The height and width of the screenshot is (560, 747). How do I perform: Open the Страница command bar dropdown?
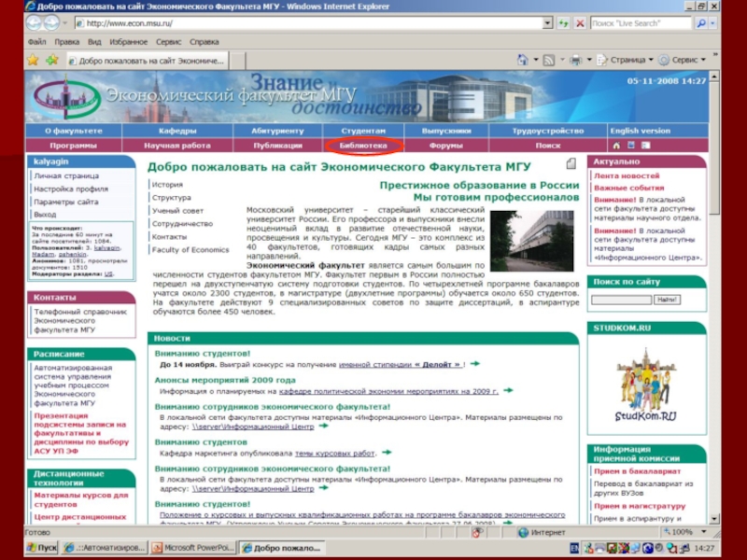pyautogui.click(x=625, y=60)
